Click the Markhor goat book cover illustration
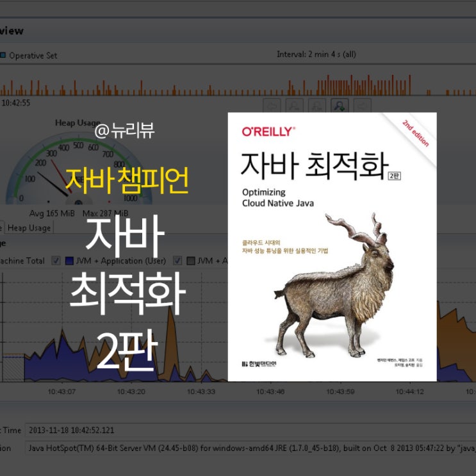Image resolution: width=476 pixels, height=476 pixels. (334, 285)
